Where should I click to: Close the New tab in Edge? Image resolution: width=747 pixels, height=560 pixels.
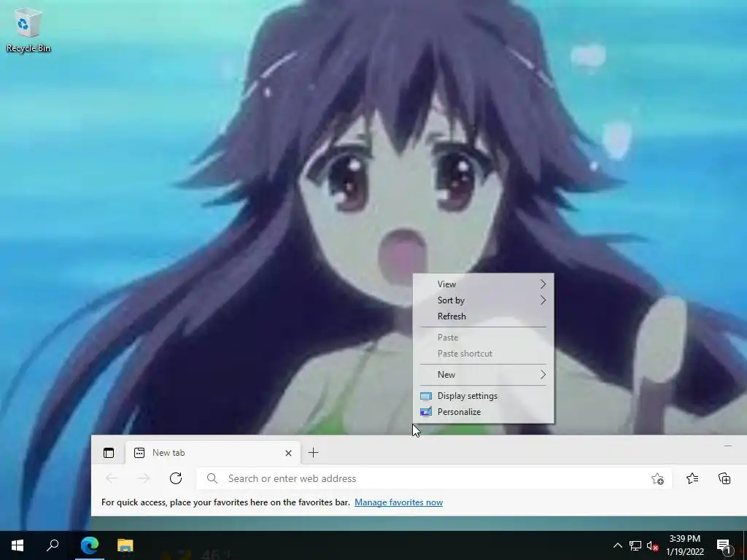(x=288, y=453)
